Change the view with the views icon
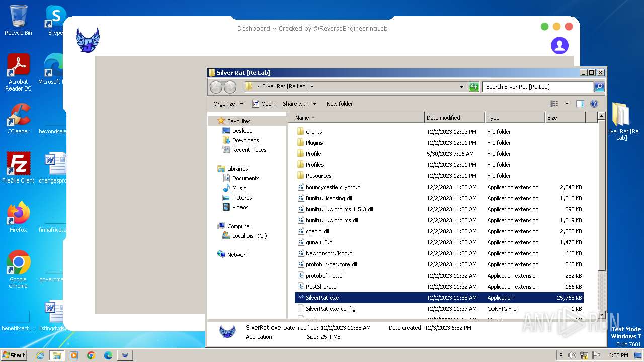 (554, 104)
